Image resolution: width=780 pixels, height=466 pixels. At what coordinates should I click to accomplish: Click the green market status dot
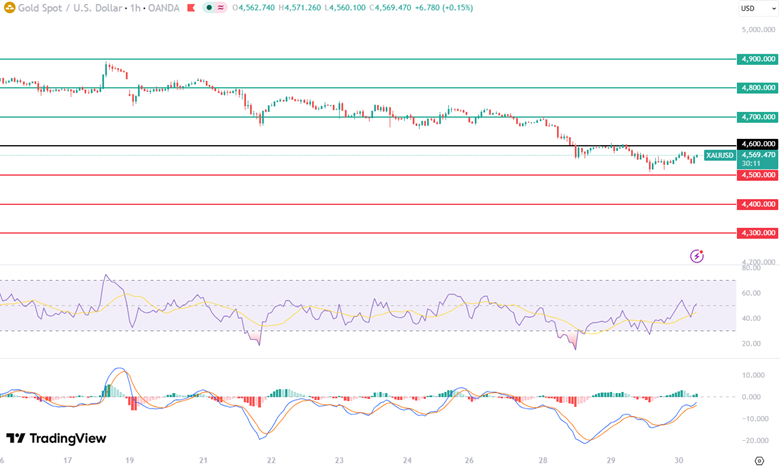tap(209, 8)
